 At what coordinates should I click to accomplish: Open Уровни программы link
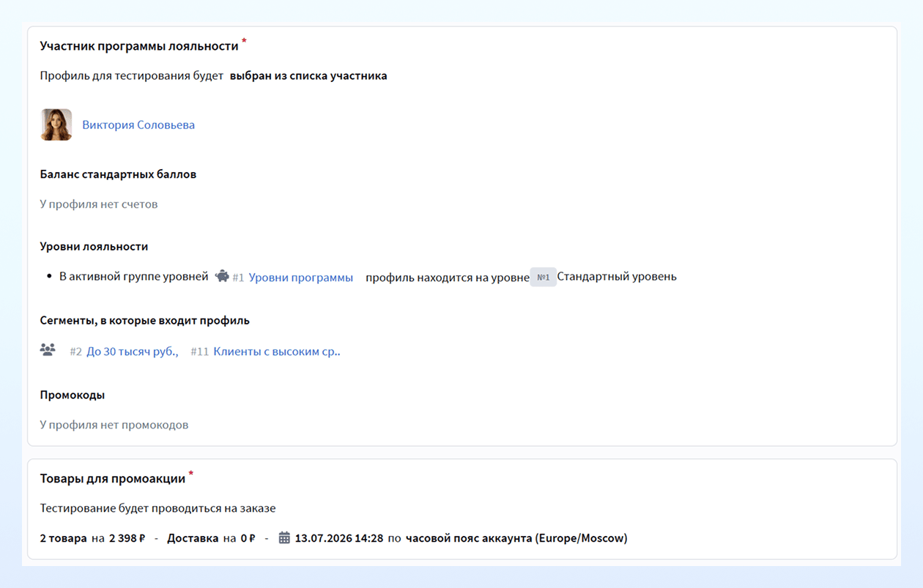click(x=301, y=278)
